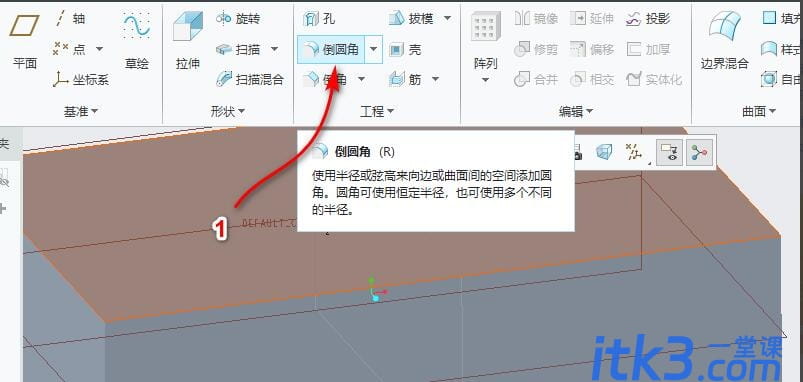The height and width of the screenshot is (382, 803).
Task: Expand the 工程 group overflow menu
Action: [x=376, y=111]
